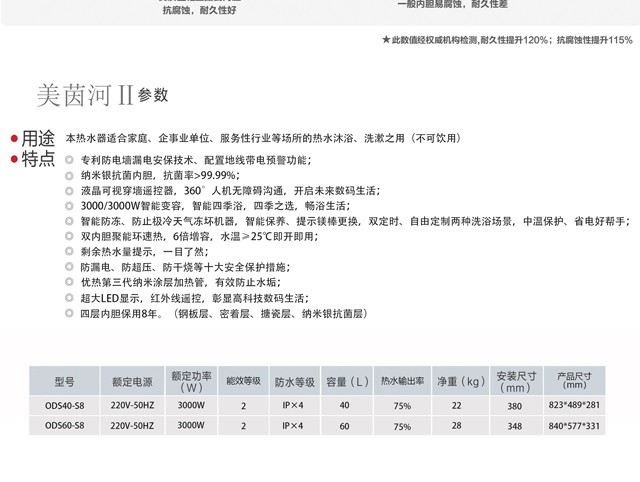
Task: Click the 产品尺寸 (mm) column header
Action: [x=574, y=381]
